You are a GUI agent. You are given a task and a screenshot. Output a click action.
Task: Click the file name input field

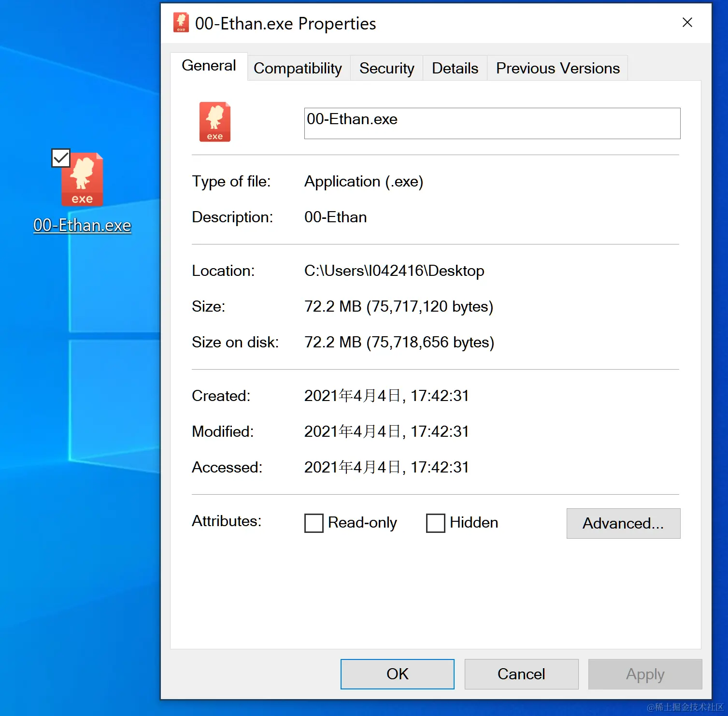492,123
